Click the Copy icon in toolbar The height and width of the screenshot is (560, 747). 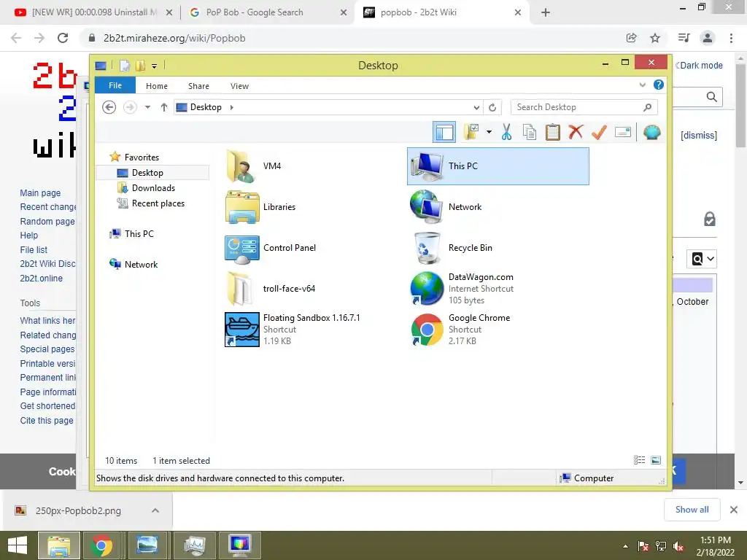click(530, 132)
